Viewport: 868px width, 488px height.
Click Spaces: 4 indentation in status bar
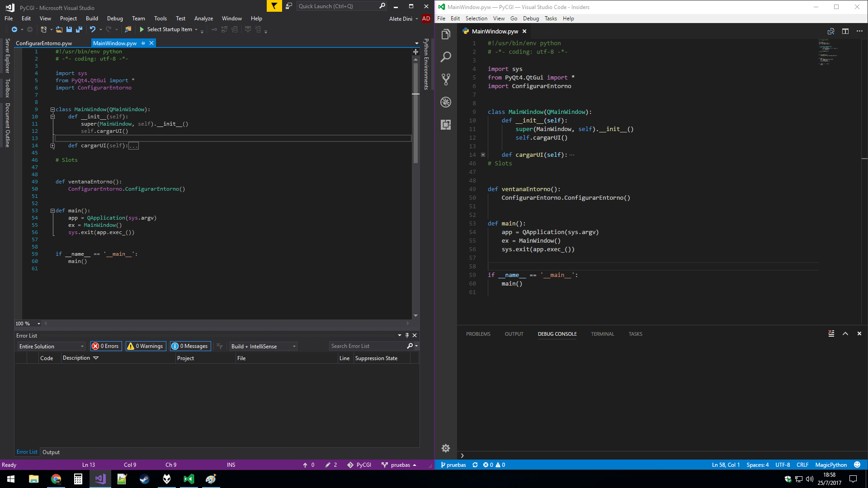point(757,465)
